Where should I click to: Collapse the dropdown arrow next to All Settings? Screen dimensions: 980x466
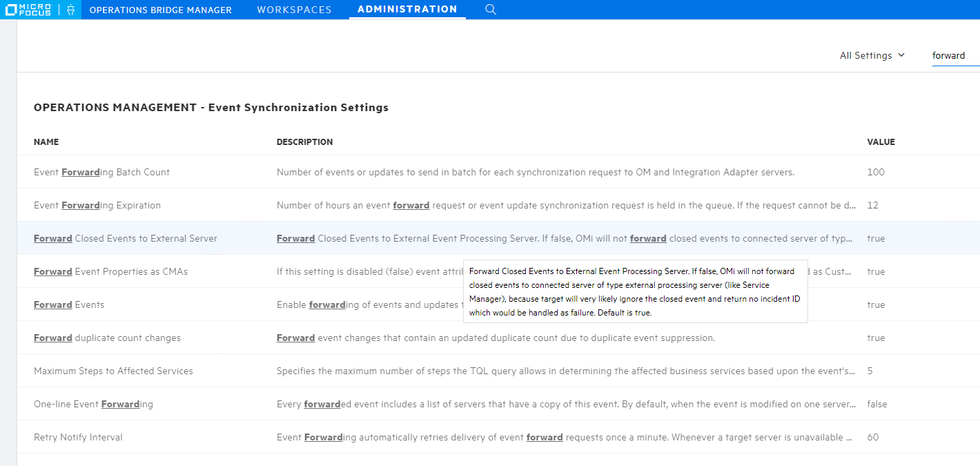click(x=902, y=55)
